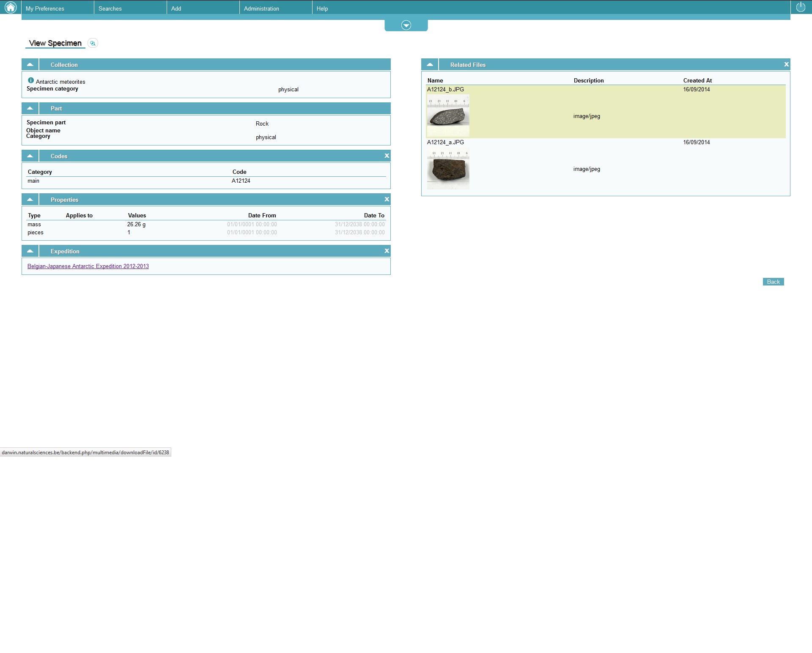Click the Back button
The height and width of the screenshot is (653, 812).
[x=773, y=282]
